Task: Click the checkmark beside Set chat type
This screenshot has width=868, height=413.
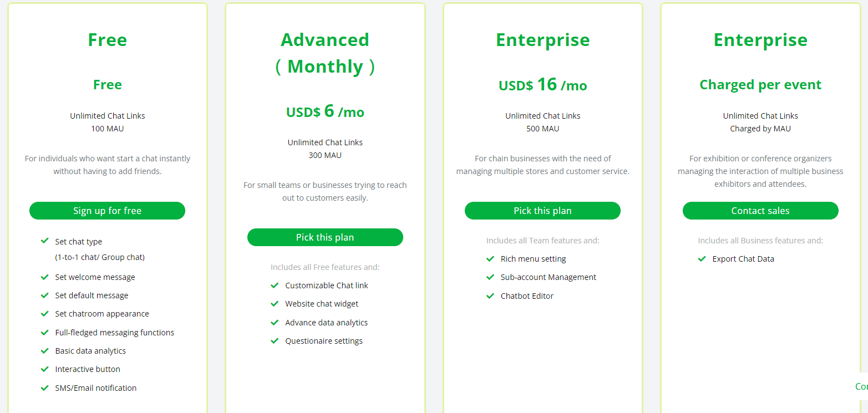Action: [x=44, y=241]
